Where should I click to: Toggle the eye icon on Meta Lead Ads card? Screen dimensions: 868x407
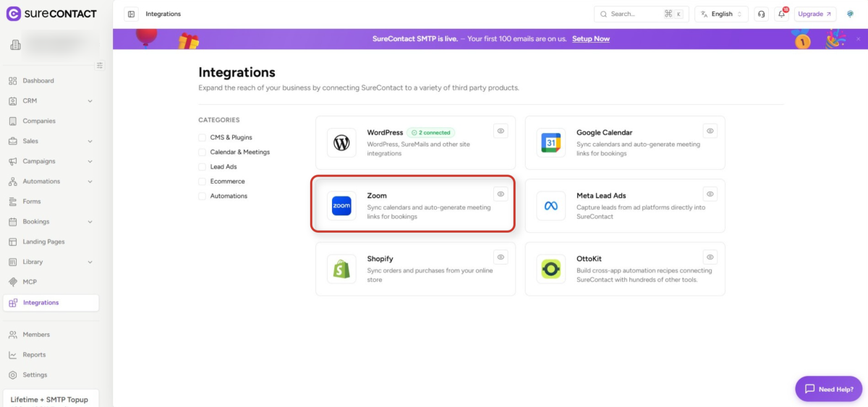[710, 194]
